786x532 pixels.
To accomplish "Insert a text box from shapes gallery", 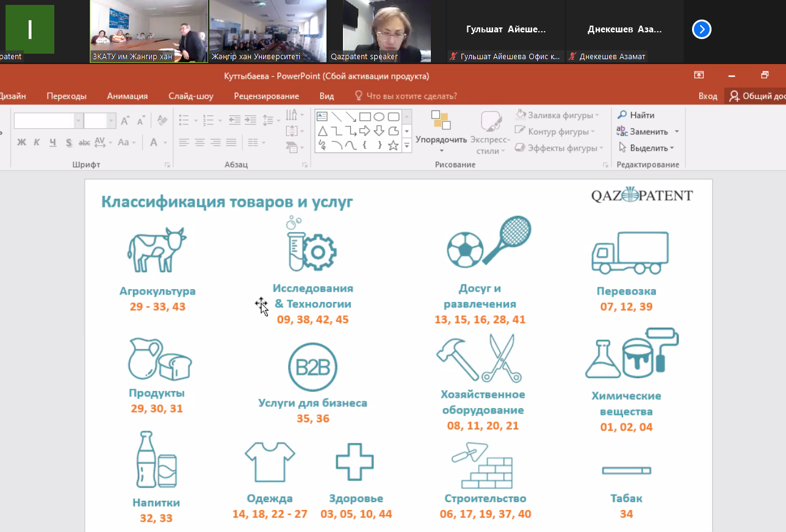I will 322,117.
